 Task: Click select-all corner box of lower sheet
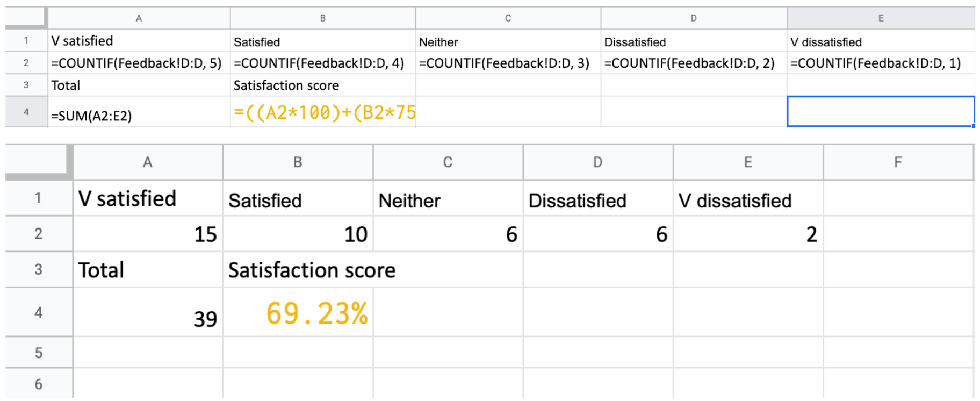38,161
